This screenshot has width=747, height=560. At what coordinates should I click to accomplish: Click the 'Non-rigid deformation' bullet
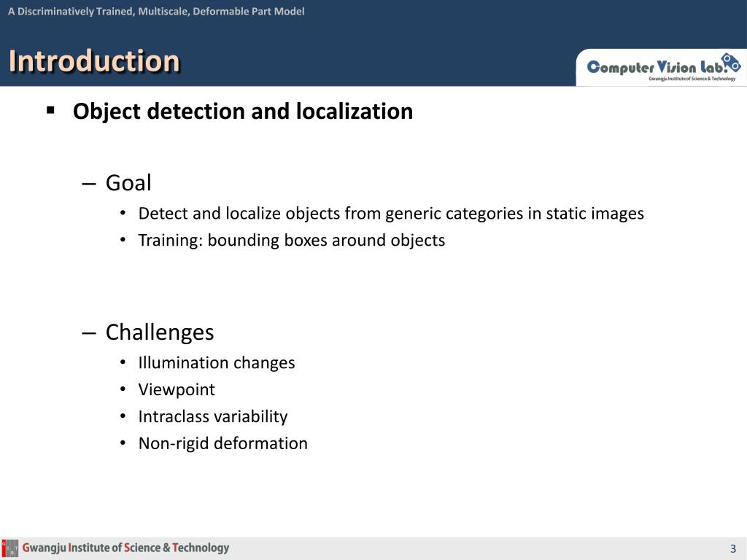click(x=222, y=443)
